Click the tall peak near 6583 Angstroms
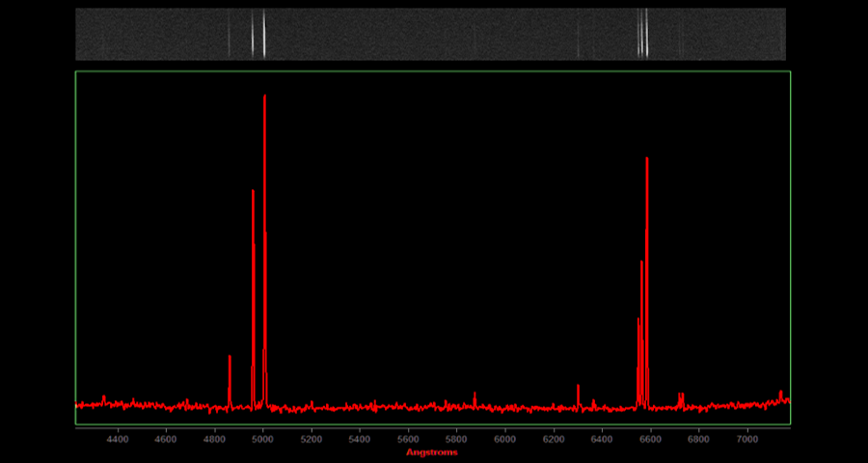 click(x=646, y=159)
